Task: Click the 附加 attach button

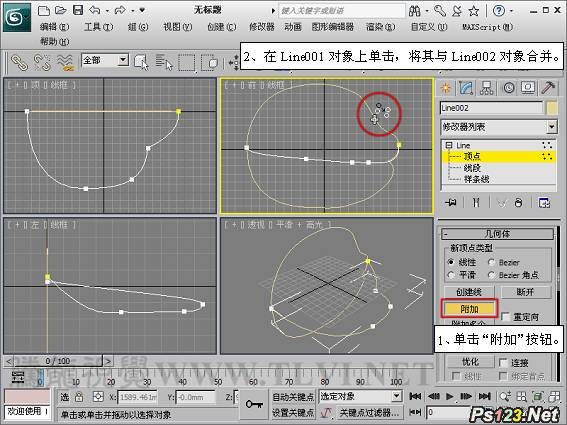Action: (469, 309)
